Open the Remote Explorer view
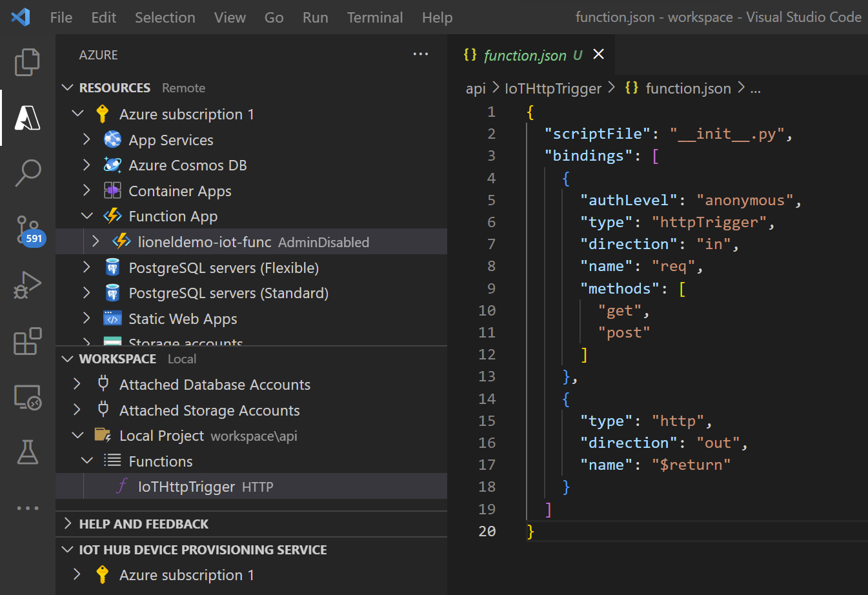868x595 pixels. tap(27, 397)
